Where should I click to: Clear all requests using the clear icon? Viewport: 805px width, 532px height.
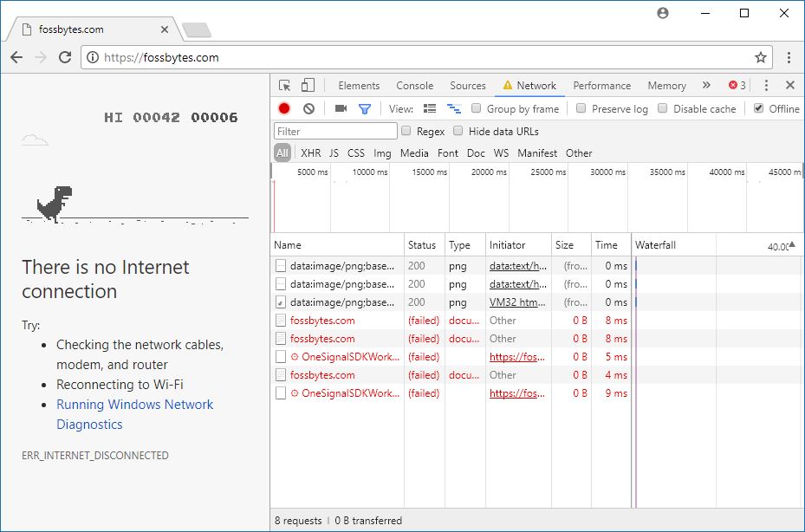click(309, 107)
